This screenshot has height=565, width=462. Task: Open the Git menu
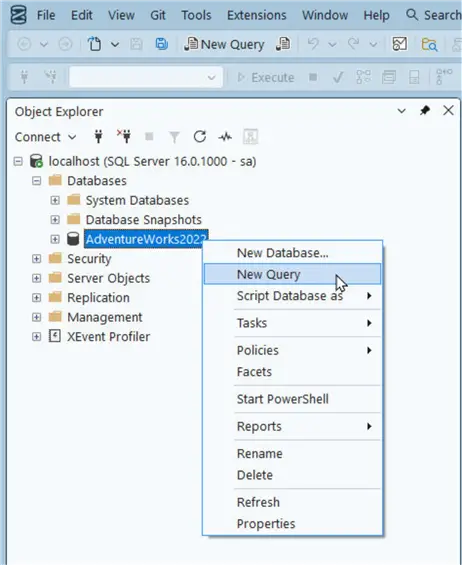(x=158, y=15)
